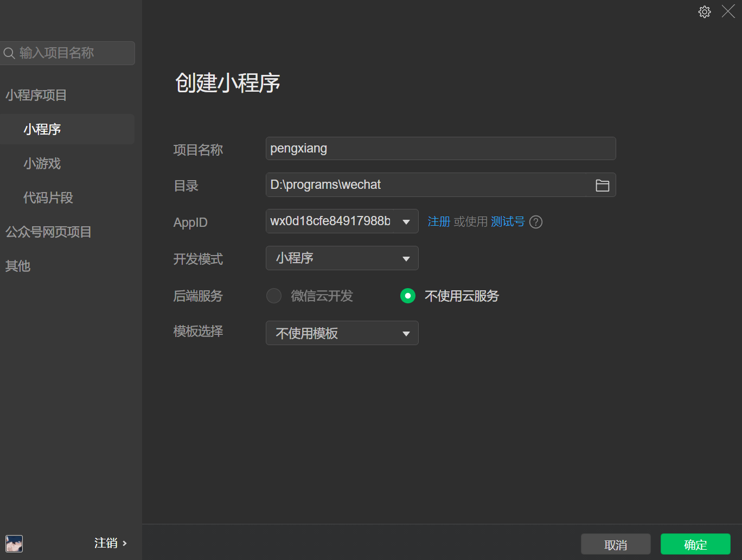Confirm project creation with 确定 button

click(x=695, y=544)
